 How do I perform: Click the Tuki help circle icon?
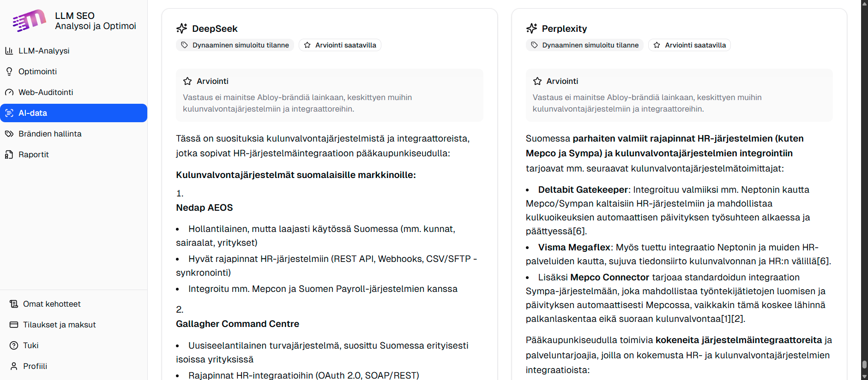click(14, 345)
